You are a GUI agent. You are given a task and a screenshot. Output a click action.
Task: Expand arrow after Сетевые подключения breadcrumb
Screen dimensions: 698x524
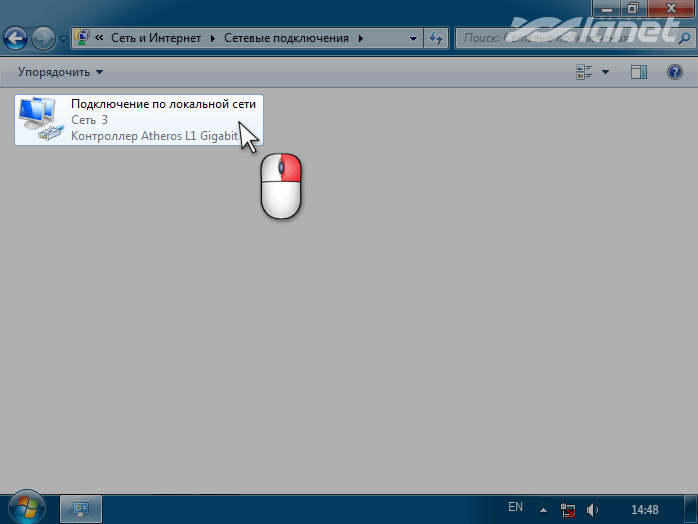click(361, 38)
